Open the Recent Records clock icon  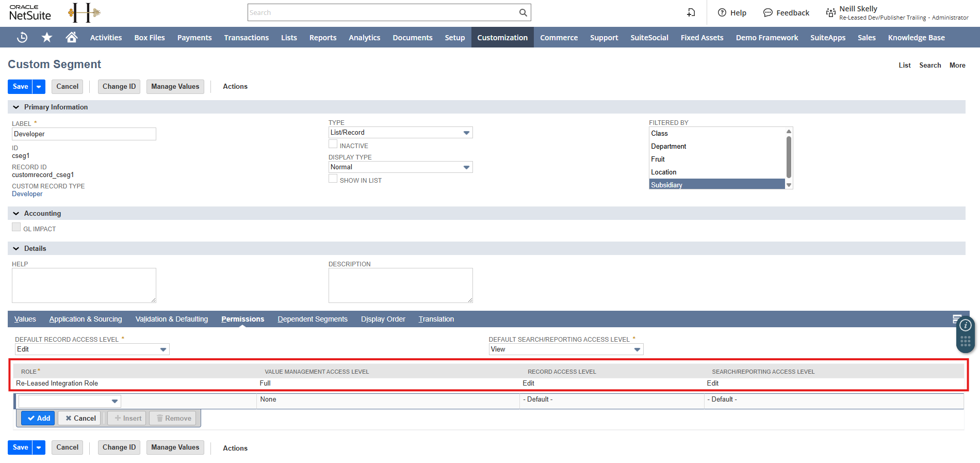pos(22,37)
